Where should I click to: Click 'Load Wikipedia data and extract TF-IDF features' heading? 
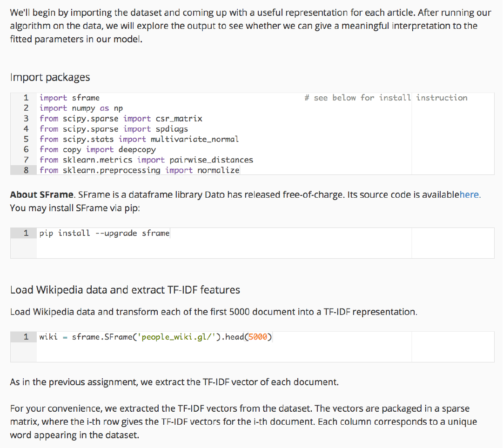pyautogui.click(x=125, y=290)
